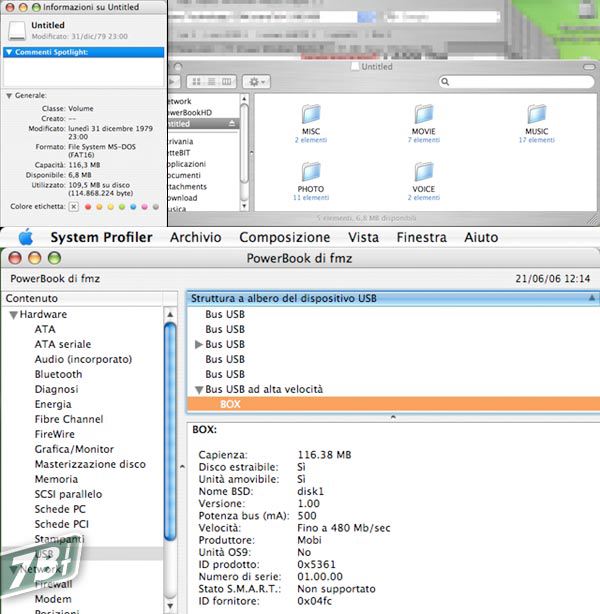This screenshot has width=600, height=614.
Task: Open the MISC folder
Action: (311, 115)
